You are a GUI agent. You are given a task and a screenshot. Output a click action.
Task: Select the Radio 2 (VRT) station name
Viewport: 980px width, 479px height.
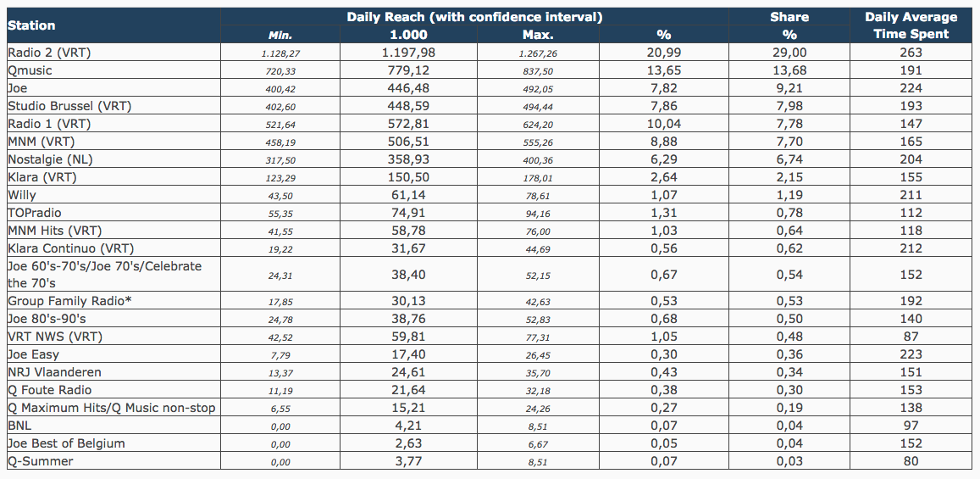[x=49, y=53]
